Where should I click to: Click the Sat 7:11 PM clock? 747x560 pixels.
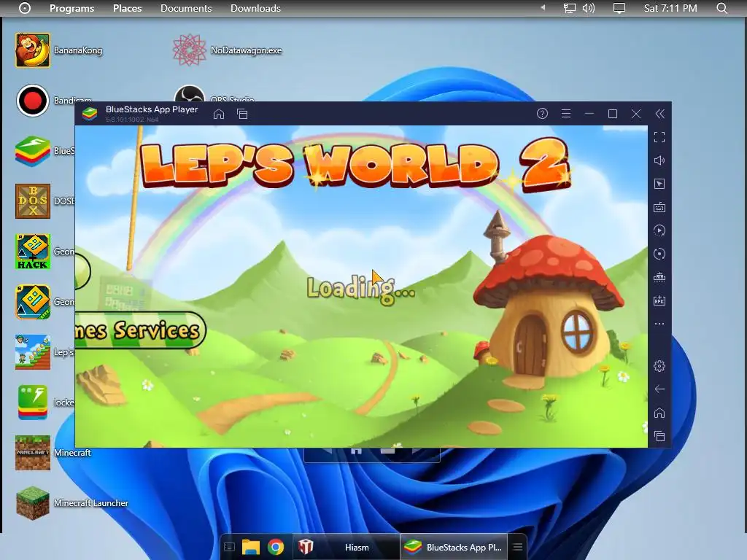[670, 8]
